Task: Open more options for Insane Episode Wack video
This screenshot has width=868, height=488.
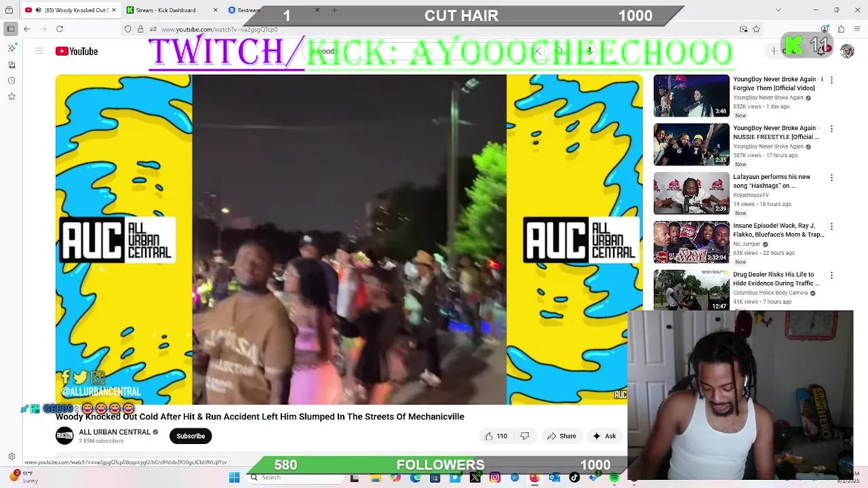Action: 831,226
